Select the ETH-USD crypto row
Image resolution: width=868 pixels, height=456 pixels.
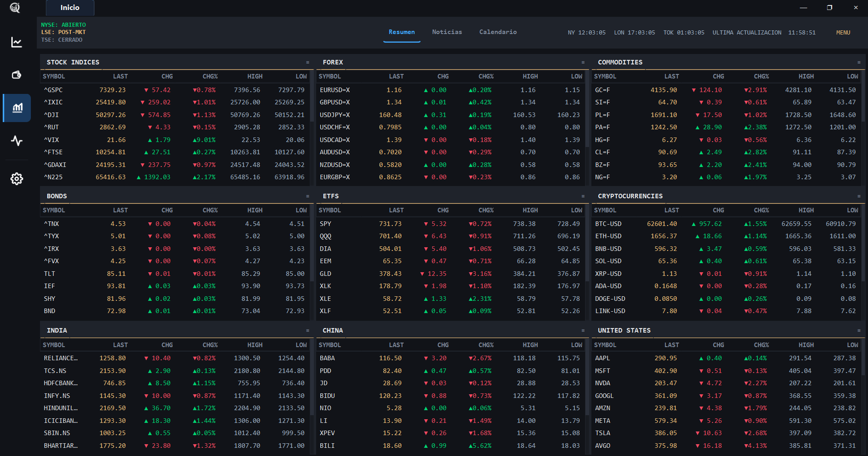coord(726,236)
